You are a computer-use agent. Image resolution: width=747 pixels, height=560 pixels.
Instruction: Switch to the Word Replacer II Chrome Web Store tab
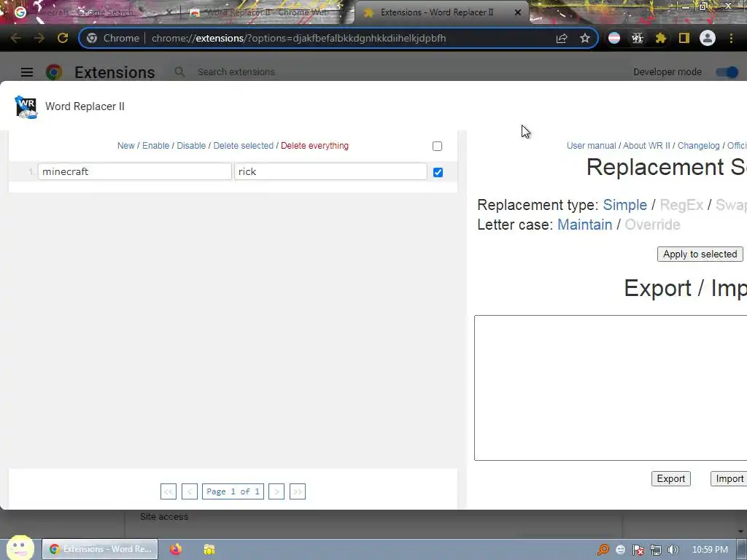click(x=266, y=12)
